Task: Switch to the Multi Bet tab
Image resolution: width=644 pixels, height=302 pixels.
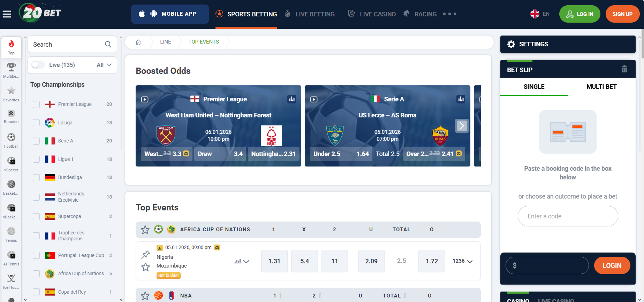Action: click(x=601, y=87)
